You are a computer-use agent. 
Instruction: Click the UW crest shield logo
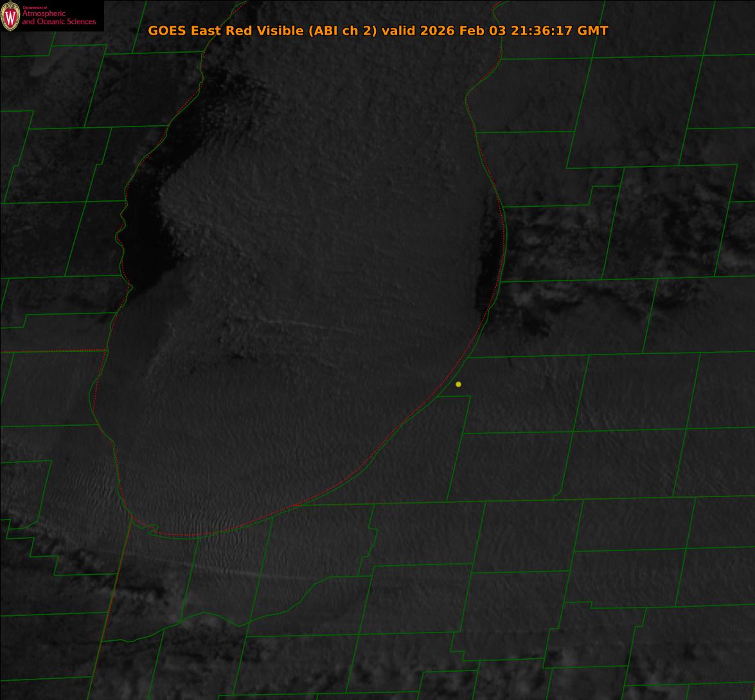10,16
